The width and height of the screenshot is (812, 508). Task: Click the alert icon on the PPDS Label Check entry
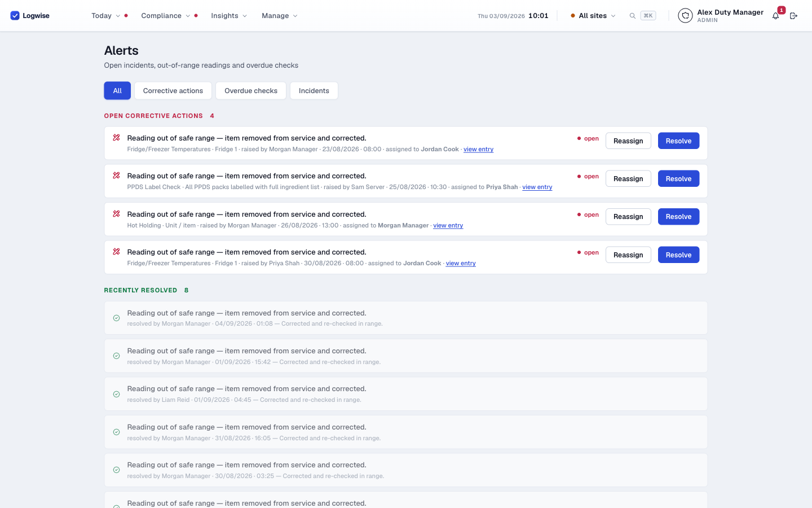pos(116,176)
